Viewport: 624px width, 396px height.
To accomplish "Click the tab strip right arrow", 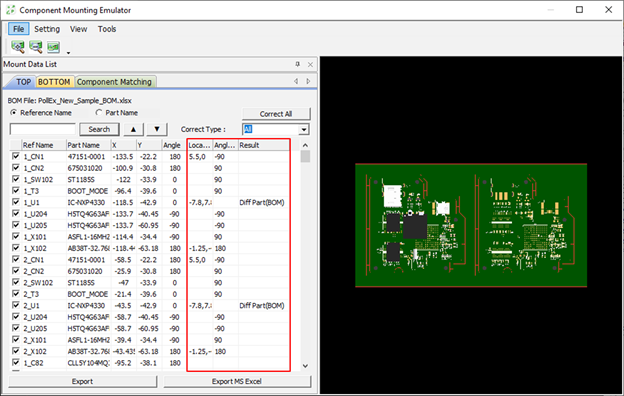I will [308, 81].
